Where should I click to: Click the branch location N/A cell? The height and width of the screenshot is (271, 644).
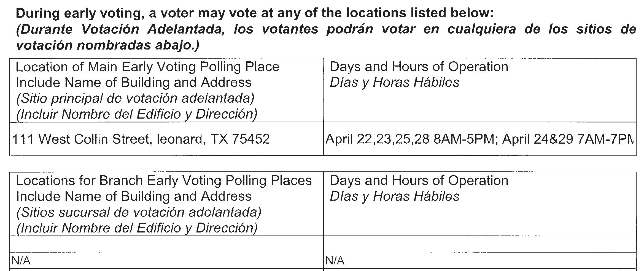pyautogui.click(x=166, y=260)
